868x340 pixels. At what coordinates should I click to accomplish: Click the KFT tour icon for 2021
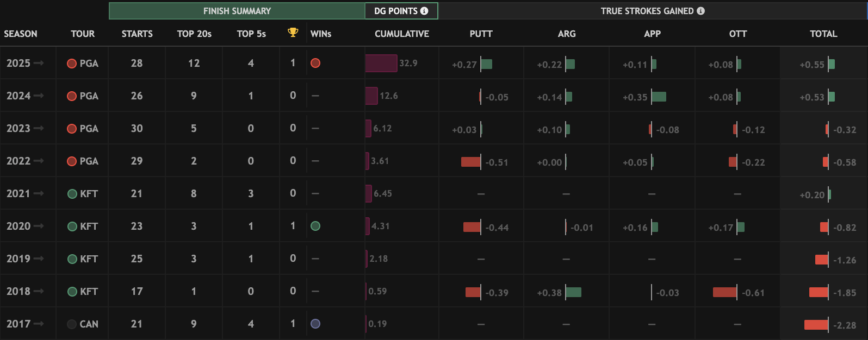pos(72,194)
